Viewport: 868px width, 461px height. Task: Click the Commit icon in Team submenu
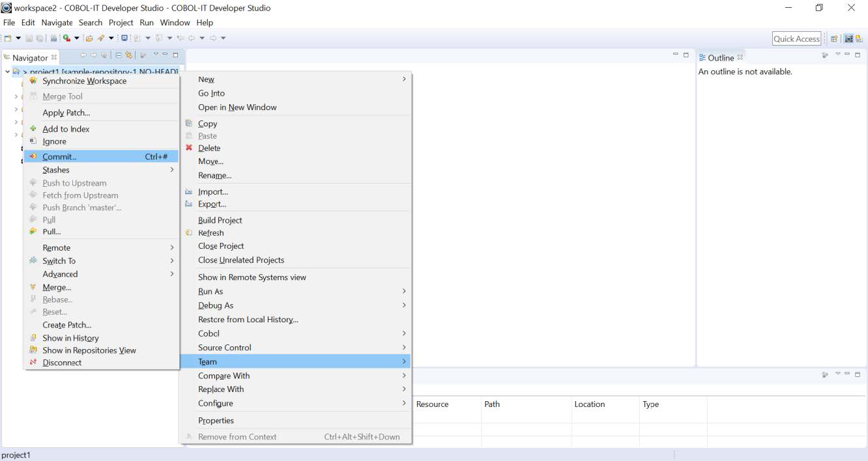click(33, 156)
